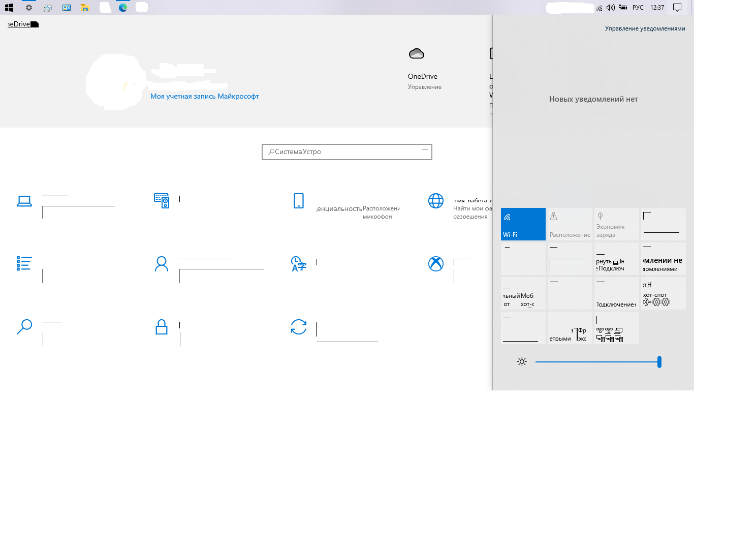The height and width of the screenshot is (549, 756).
Task: Open Управление уведомлениями link
Action: pyautogui.click(x=645, y=28)
